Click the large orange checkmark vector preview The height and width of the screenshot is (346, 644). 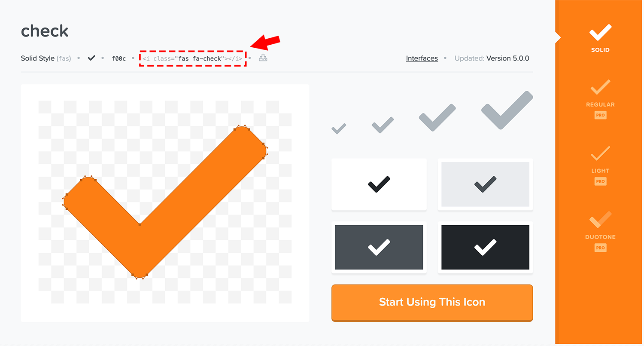click(x=165, y=202)
